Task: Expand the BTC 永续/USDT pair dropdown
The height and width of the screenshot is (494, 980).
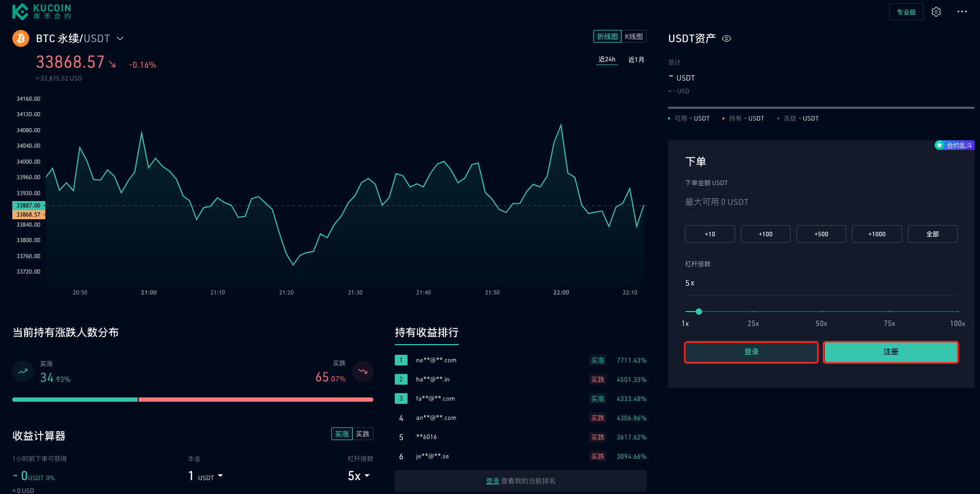Action: (120, 38)
